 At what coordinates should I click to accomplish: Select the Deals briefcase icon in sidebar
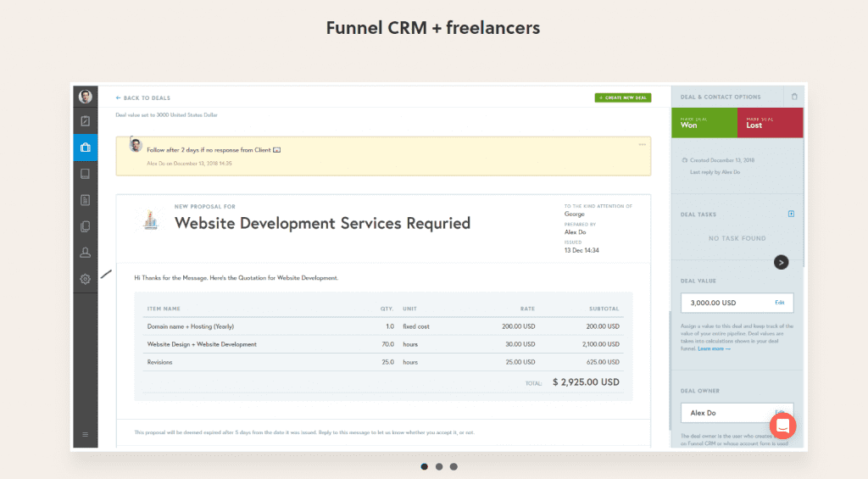(86, 148)
